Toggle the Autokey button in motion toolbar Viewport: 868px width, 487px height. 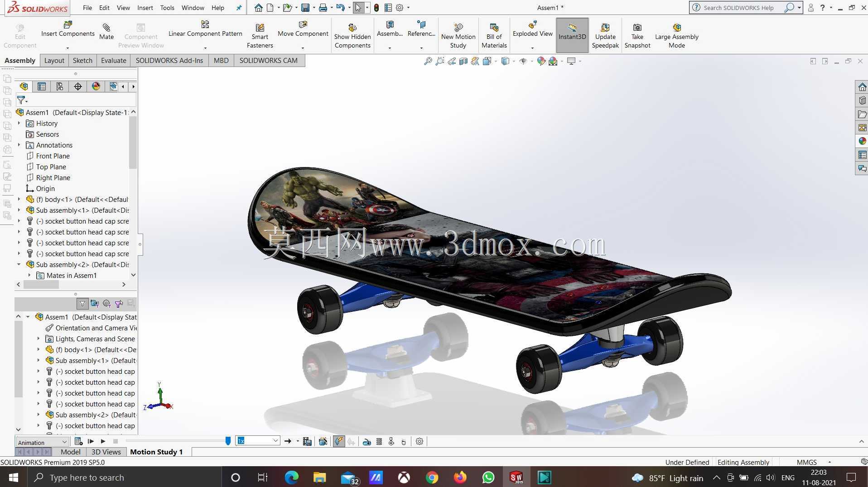pyautogui.click(x=339, y=441)
